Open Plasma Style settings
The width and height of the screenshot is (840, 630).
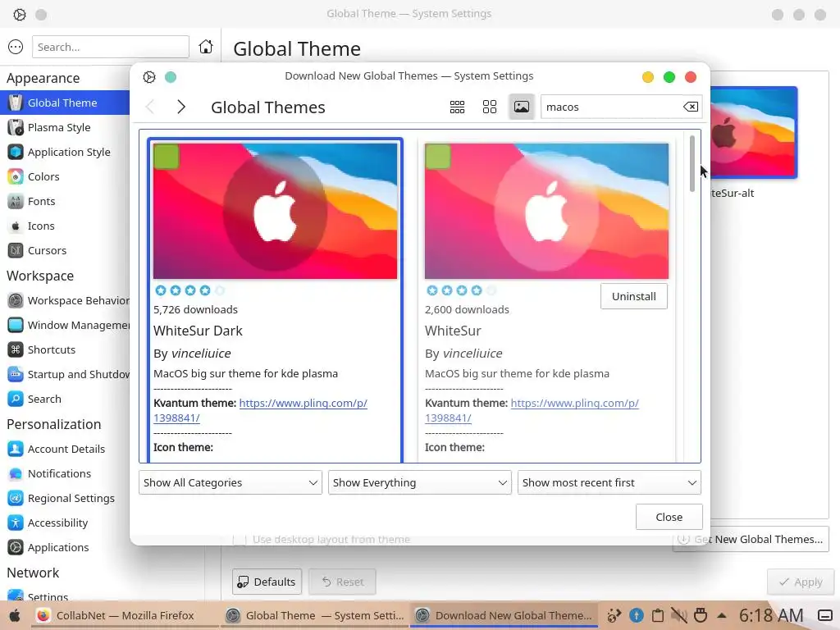[x=65, y=127]
